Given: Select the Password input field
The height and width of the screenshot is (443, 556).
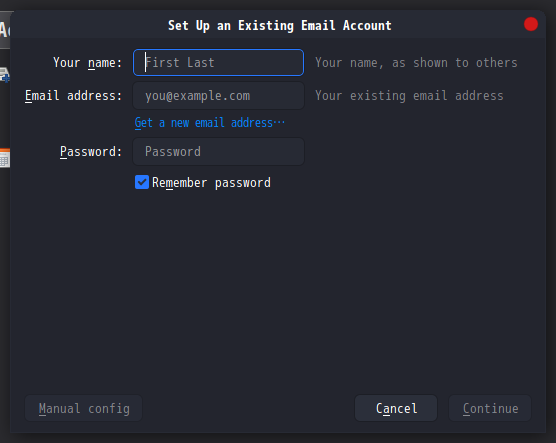Looking at the screenshot, I should click(x=218, y=152).
